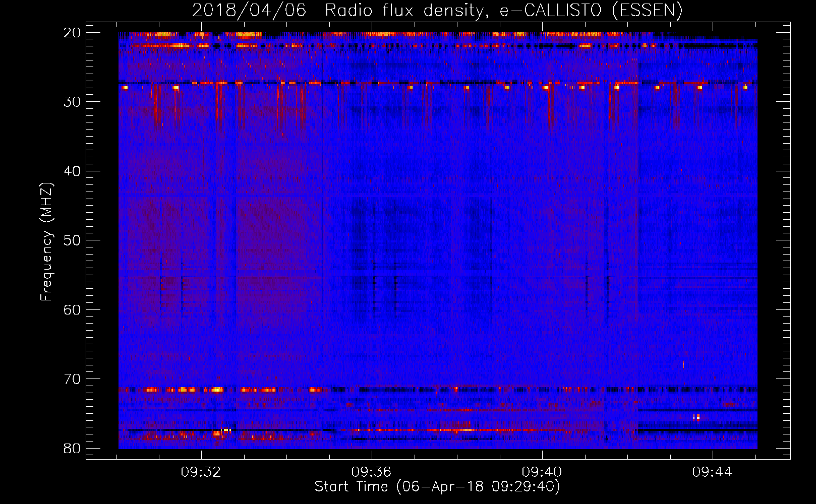The height and width of the screenshot is (504, 816).
Task: Select the frequency tick label "40"
Action: [73, 171]
